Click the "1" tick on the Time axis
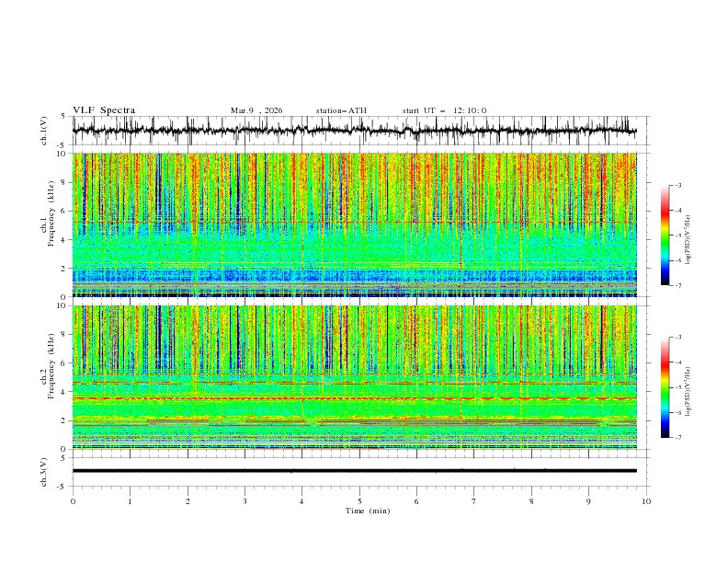The image size is (728, 563). click(x=130, y=501)
